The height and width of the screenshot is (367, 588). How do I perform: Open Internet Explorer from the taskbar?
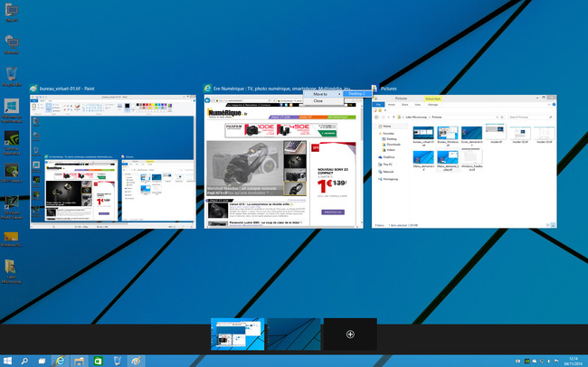60,361
